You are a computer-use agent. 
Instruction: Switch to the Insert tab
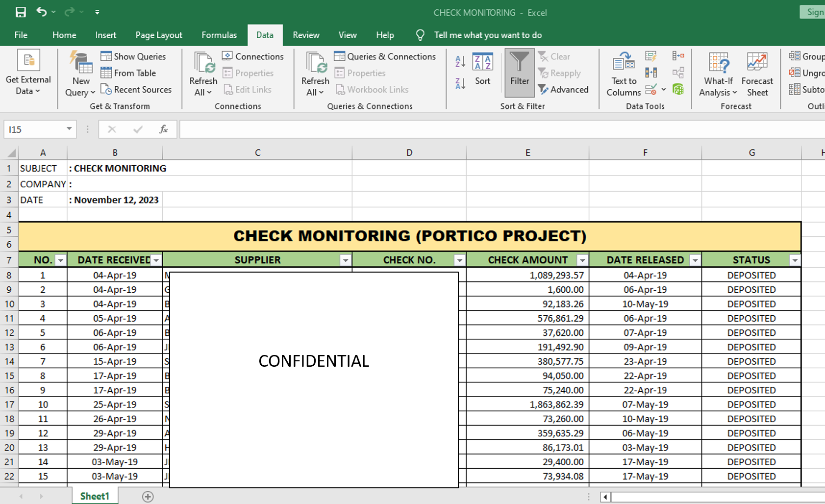coord(106,35)
